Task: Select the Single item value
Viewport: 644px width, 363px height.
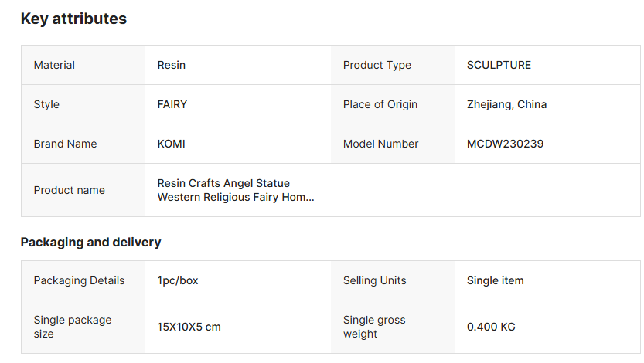Action: pos(495,280)
